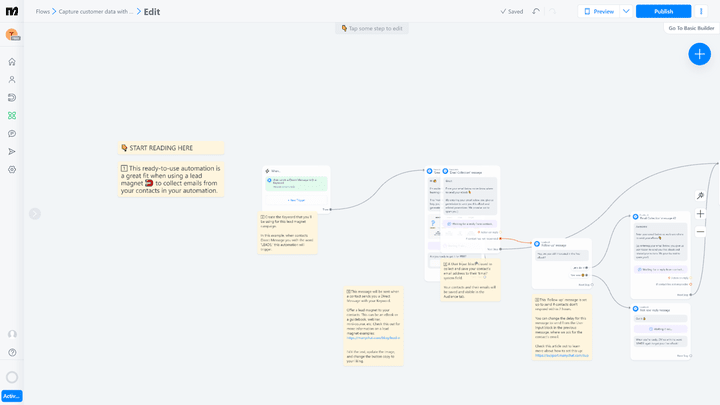Open Live Chat from sidebar
The height and width of the screenshot is (405, 720).
(12, 133)
